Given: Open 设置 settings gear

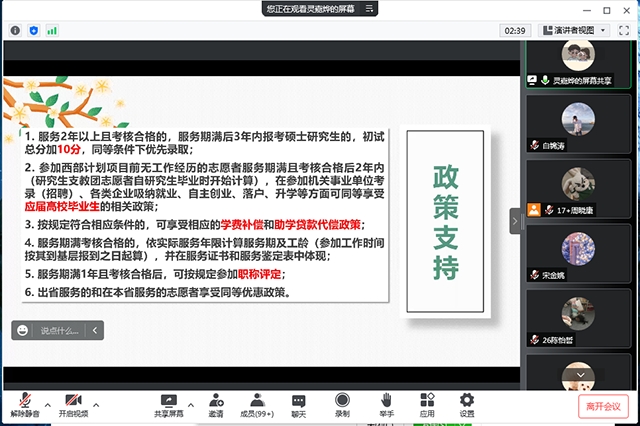Looking at the screenshot, I should click(467, 405).
